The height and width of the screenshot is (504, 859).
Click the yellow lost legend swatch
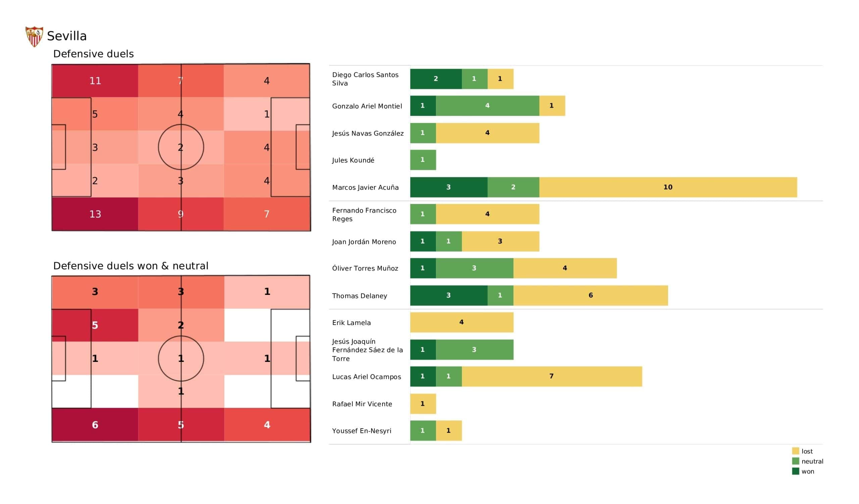[795, 451]
